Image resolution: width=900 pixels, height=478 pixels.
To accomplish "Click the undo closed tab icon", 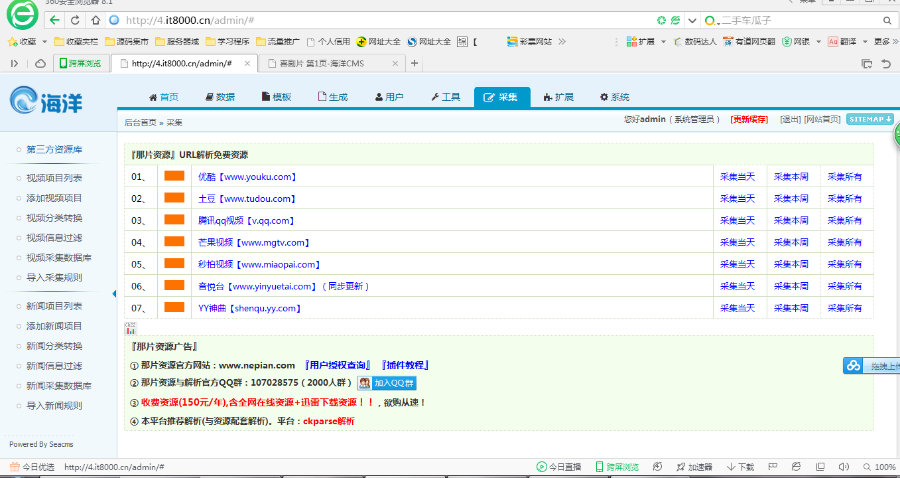I will coord(887,63).
